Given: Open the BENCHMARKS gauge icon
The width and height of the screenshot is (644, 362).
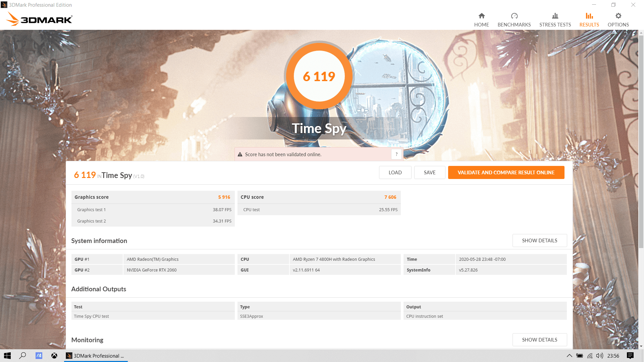Looking at the screenshot, I should click(514, 16).
